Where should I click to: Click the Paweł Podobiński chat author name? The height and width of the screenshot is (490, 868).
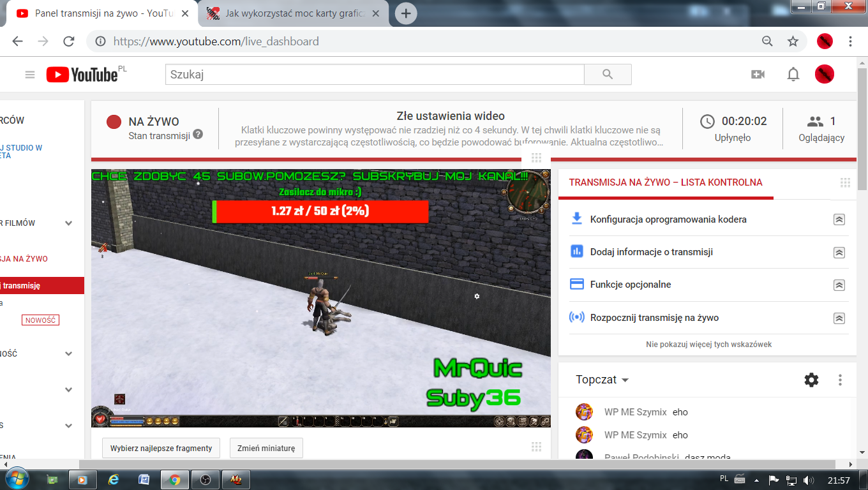tap(641, 456)
